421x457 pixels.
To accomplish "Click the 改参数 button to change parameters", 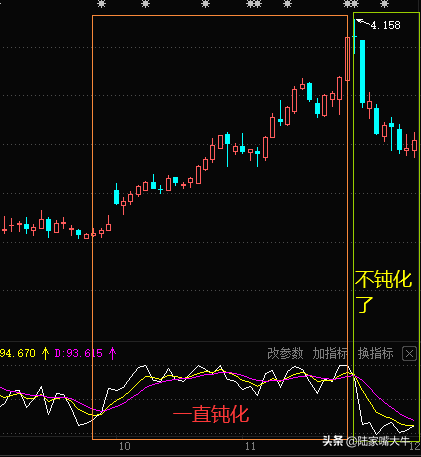I will coord(285,353).
